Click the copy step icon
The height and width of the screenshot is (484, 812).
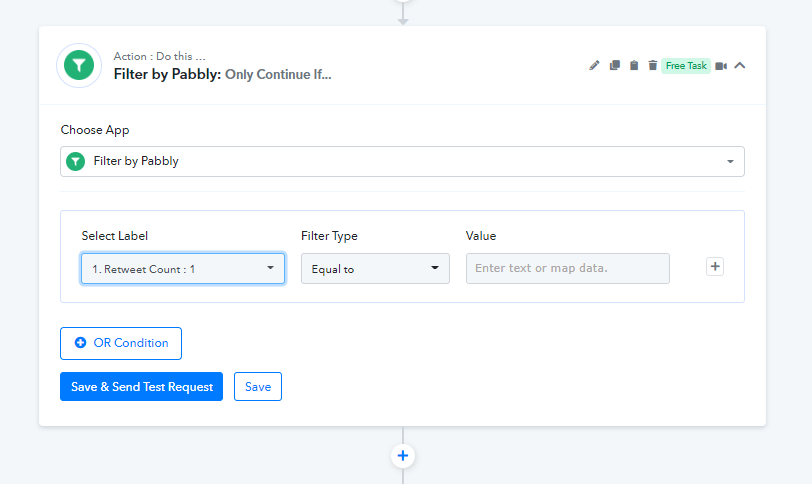(x=615, y=66)
